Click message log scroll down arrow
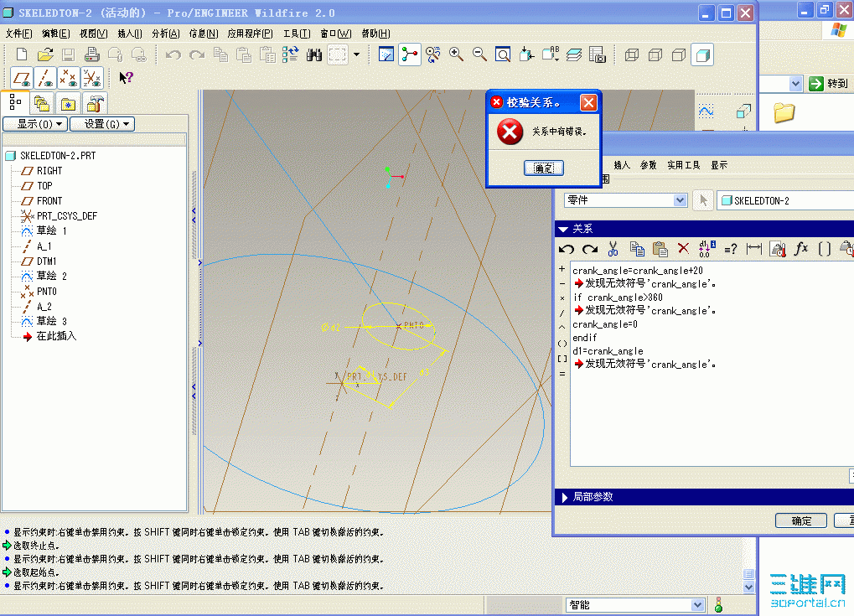 pos(749,588)
